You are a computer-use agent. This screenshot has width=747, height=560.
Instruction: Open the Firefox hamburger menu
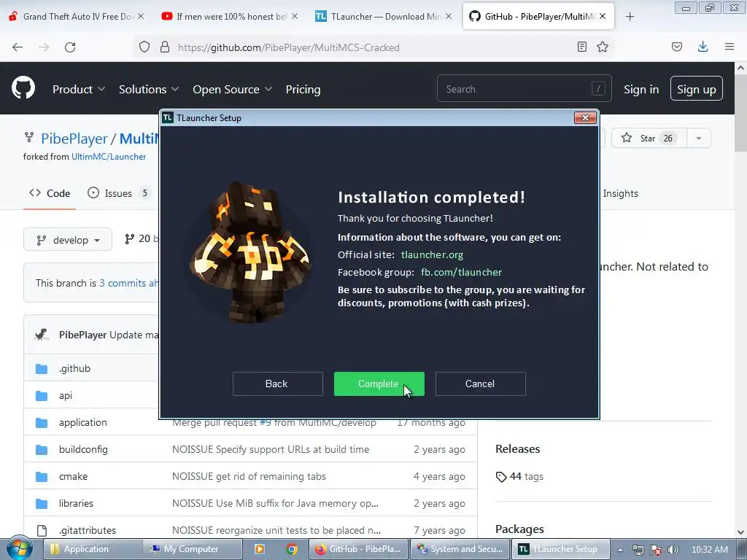tap(729, 47)
